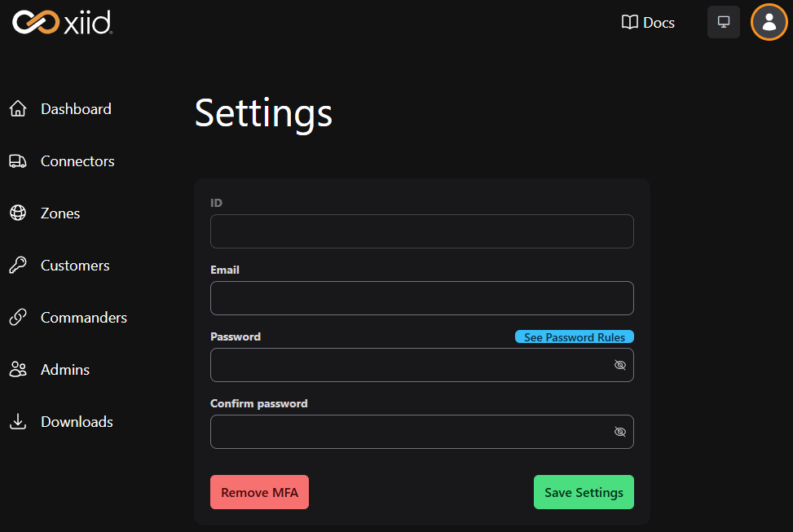Viewport: 793px width, 532px height.
Task: Show password in the Password field
Action: pyautogui.click(x=619, y=365)
